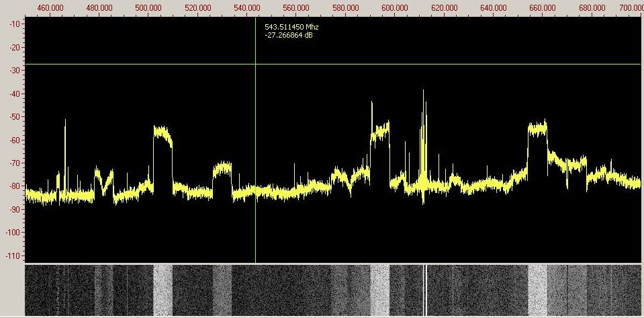Click the -40 dB axis label
Screen dimensions: 644x318
pos(14,94)
